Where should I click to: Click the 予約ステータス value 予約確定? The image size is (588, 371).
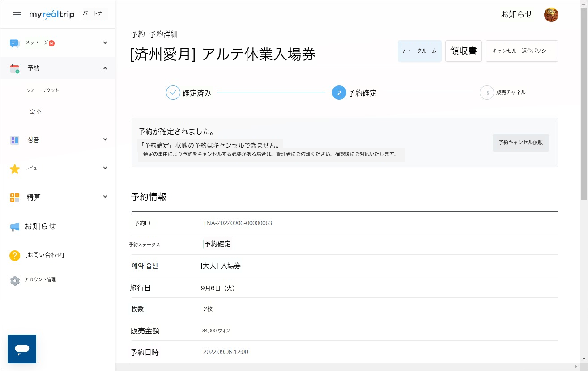[x=217, y=244]
